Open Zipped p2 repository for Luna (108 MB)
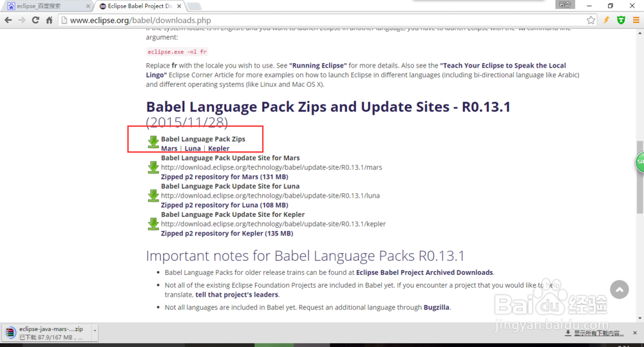Viewport: 644px width, 347px height. coord(225,205)
